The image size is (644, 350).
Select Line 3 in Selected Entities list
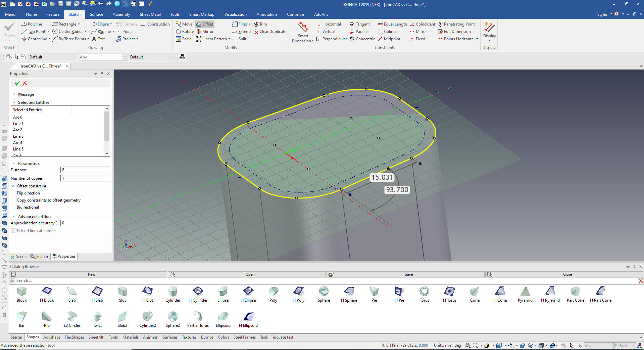tap(18, 136)
